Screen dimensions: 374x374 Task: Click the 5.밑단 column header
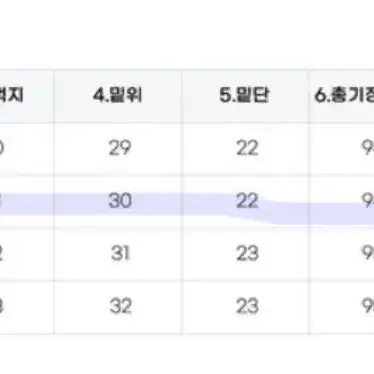[x=245, y=96]
